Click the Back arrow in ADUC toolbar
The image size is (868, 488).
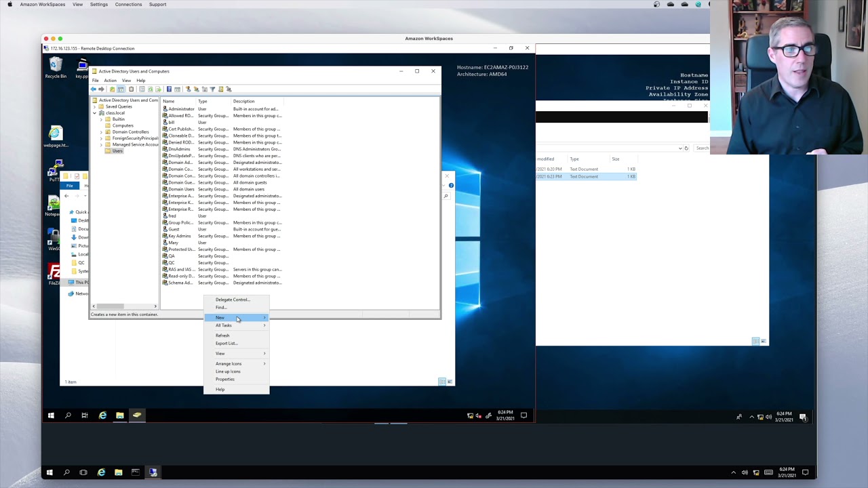pos(94,89)
